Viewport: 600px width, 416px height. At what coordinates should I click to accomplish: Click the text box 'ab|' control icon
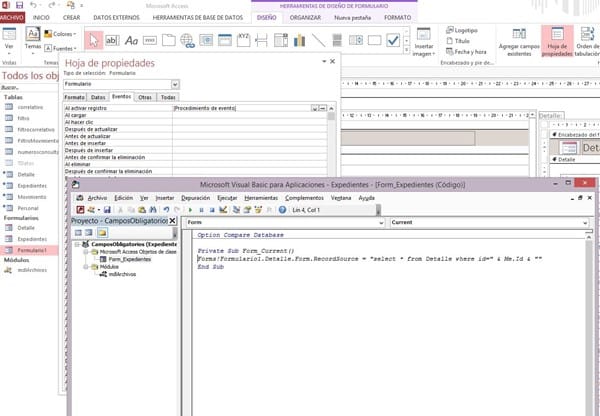pyautogui.click(x=113, y=40)
